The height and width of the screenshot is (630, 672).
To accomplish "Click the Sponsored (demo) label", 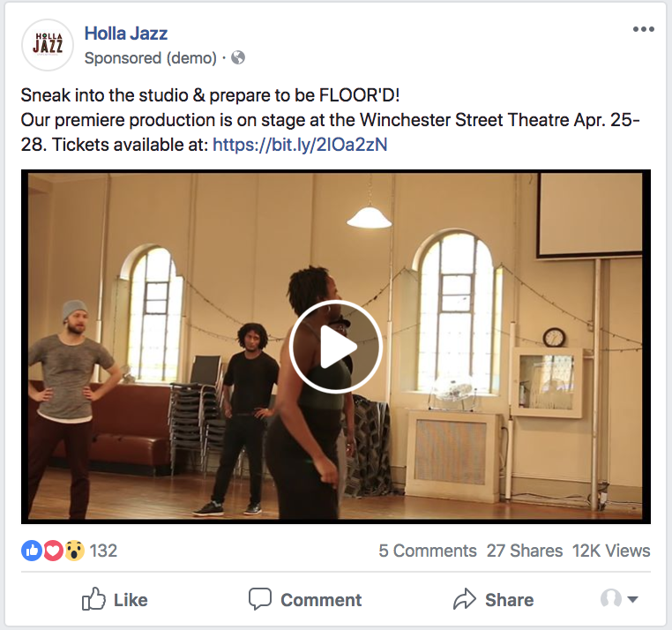I will 151,58.
